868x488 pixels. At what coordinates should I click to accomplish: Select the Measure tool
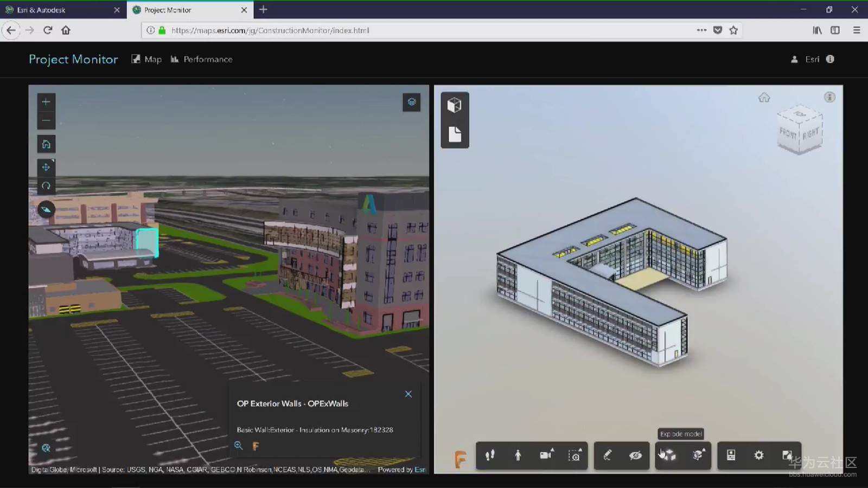[x=608, y=455]
